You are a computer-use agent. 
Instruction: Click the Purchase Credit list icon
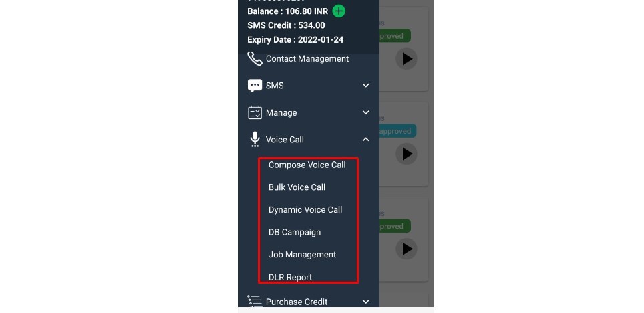pos(255,301)
